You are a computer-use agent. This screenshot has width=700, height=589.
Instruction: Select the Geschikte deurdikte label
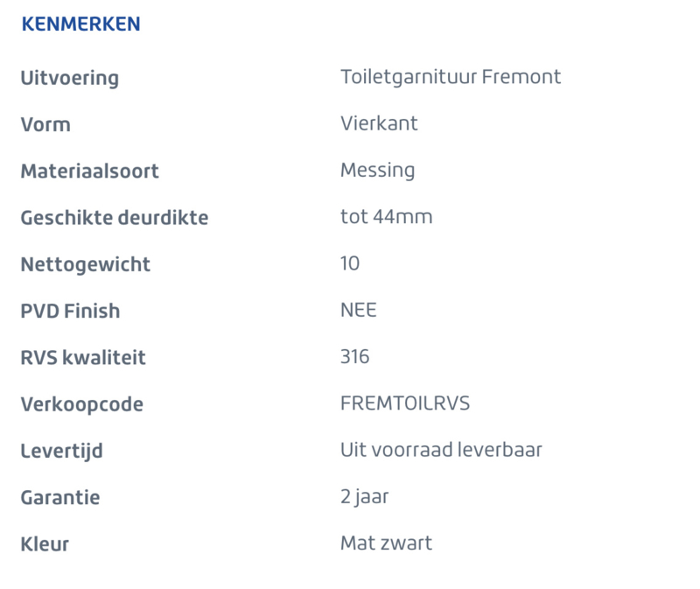point(115,219)
